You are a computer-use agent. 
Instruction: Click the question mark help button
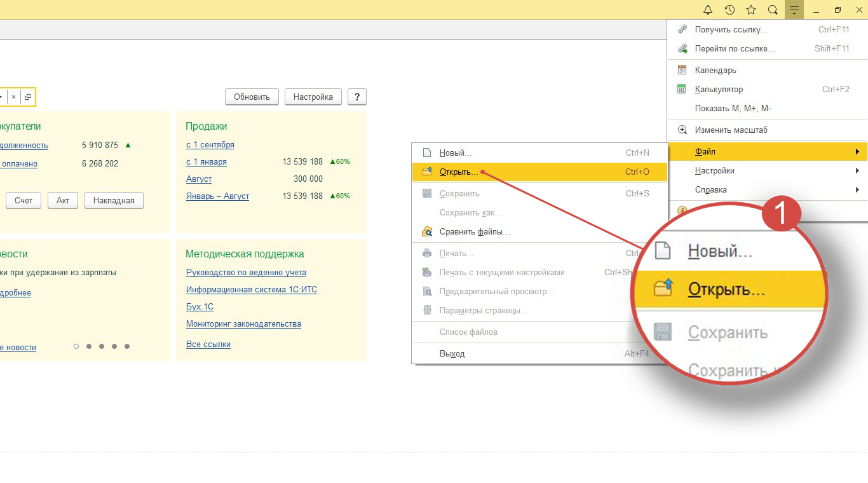click(x=357, y=97)
